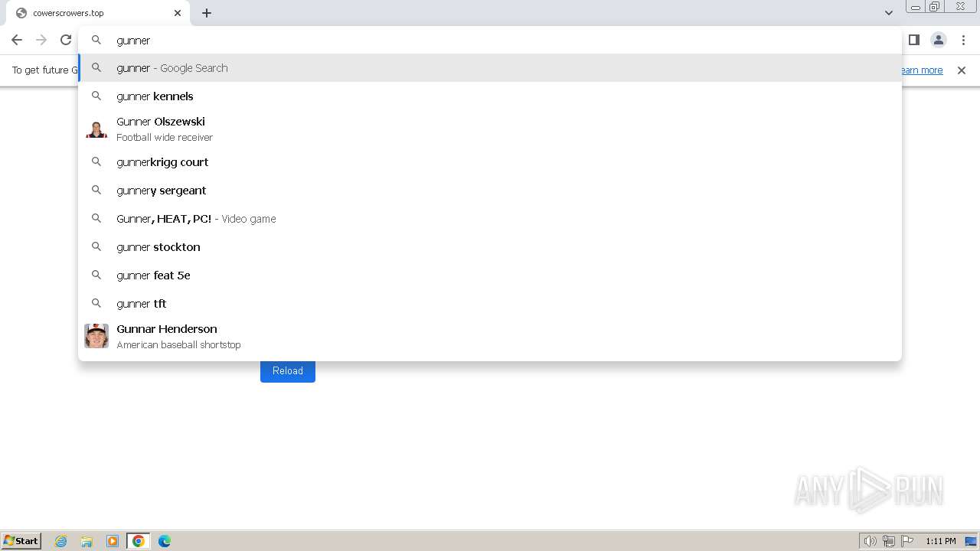The image size is (980, 551).
Task: Click the search icon beside 'gunnerkrigg court'
Action: click(x=96, y=161)
